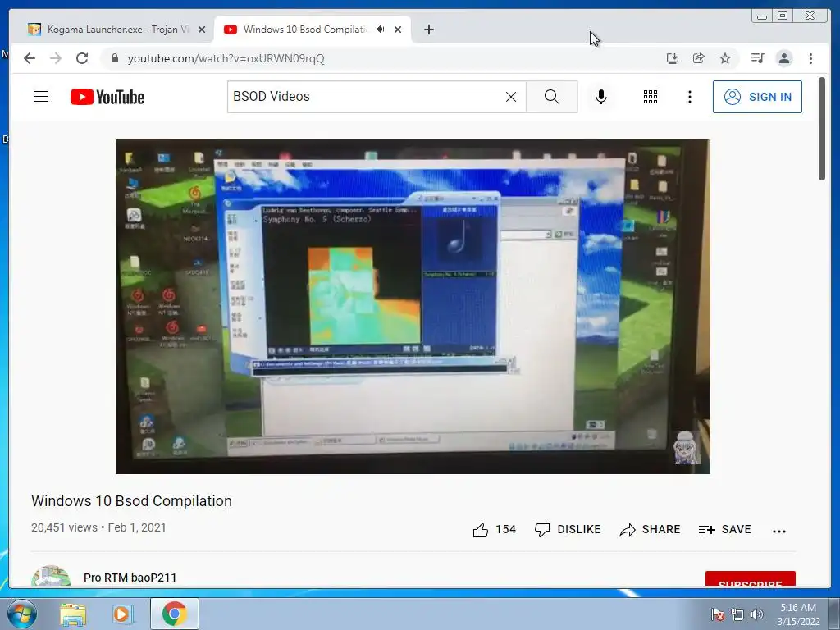Screen dimensions: 840x630
Task: Open the install/download page icon in address bar
Action: (673, 58)
